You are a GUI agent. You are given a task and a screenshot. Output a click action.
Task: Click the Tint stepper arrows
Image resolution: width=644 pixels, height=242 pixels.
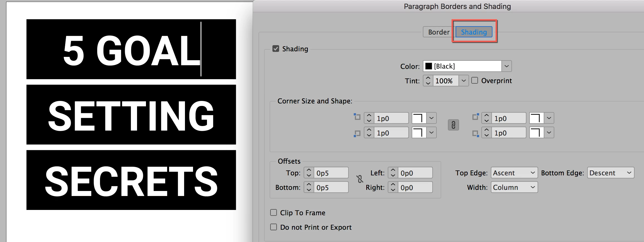[428, 81]
